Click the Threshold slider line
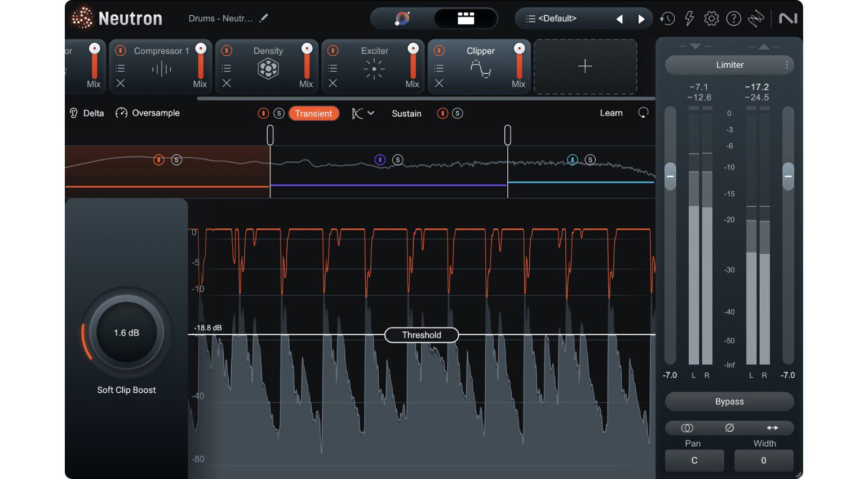 coord(422,335)
